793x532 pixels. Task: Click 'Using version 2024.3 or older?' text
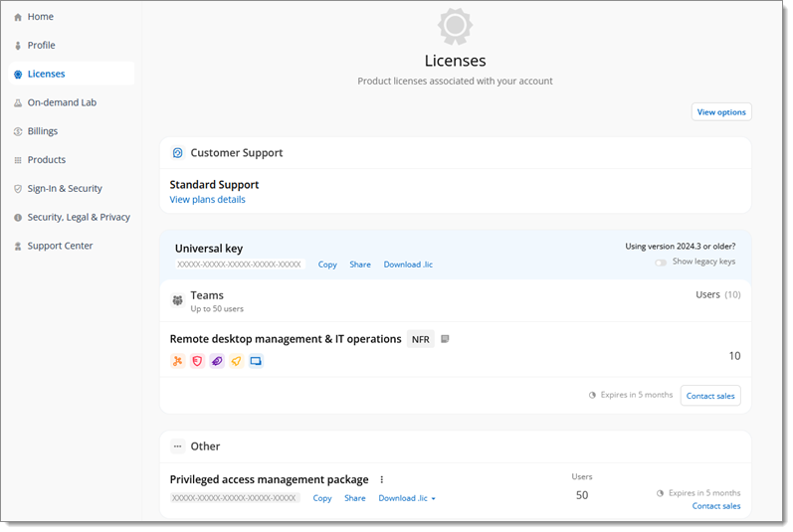pos(681,247)
